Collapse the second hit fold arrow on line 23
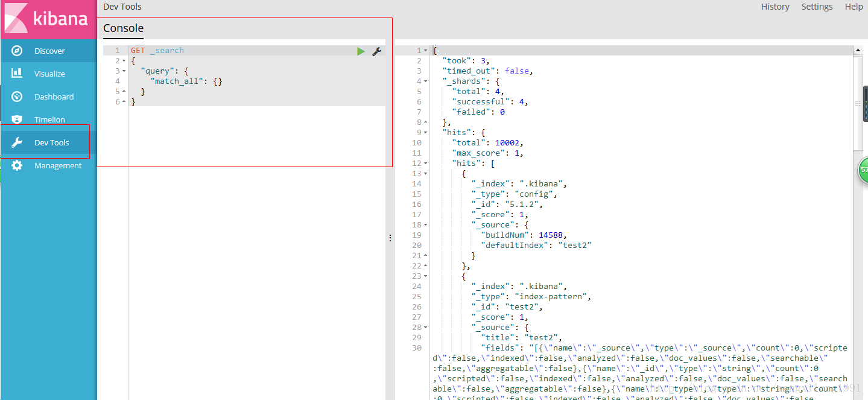Viewport: 868px width, 400px height. [425, 276]
